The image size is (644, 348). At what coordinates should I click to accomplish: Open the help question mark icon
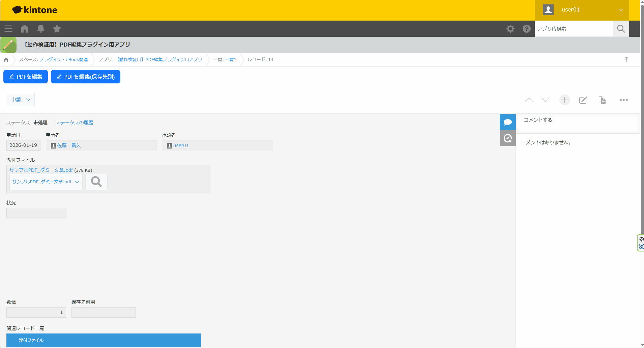click(x=527, y=29)
